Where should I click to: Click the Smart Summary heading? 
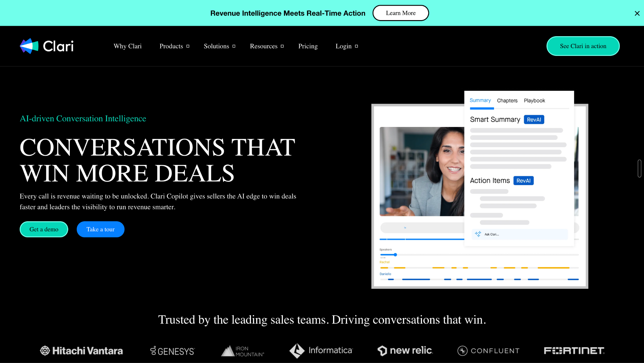(x=495, y=120)
